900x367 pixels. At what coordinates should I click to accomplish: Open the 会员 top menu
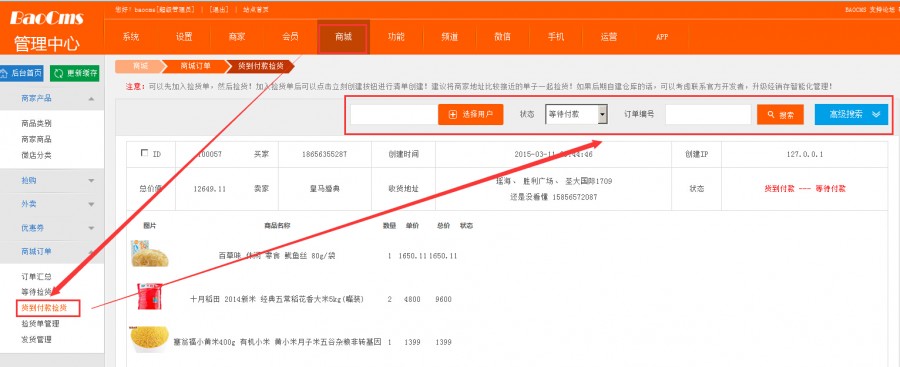point(290,37)
